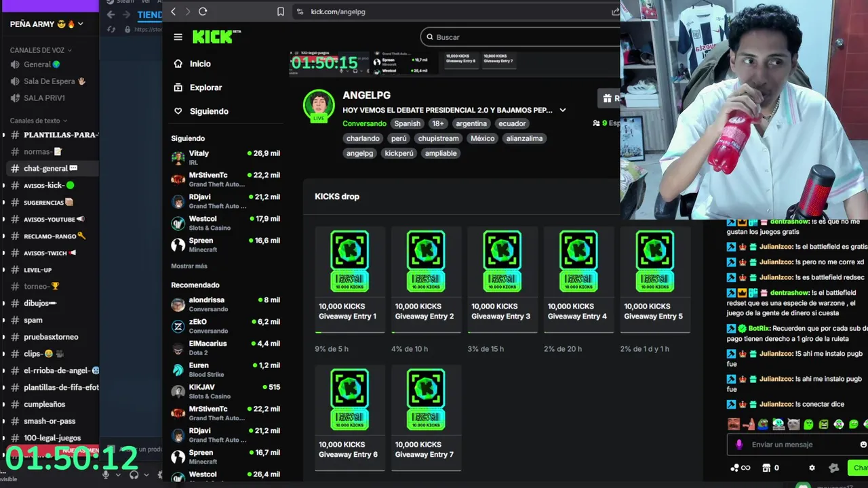Open alondrissa recommended channel
The image size is (868, 488).
[x=226, y=304]
